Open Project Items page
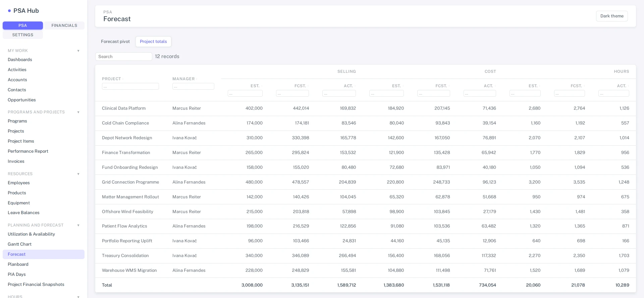Viewport: 644px width, 298px height. pos(44,141)
